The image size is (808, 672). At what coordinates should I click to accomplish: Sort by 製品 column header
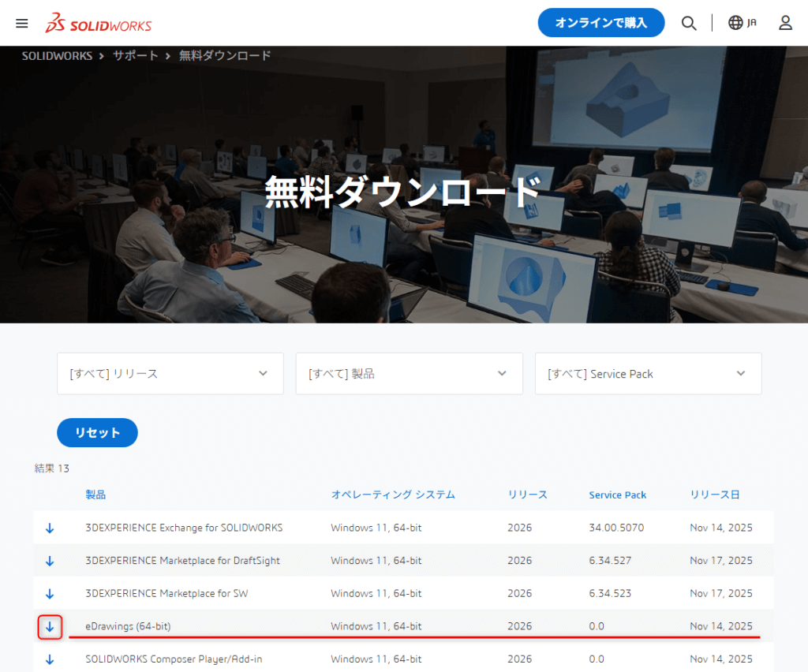95,495
